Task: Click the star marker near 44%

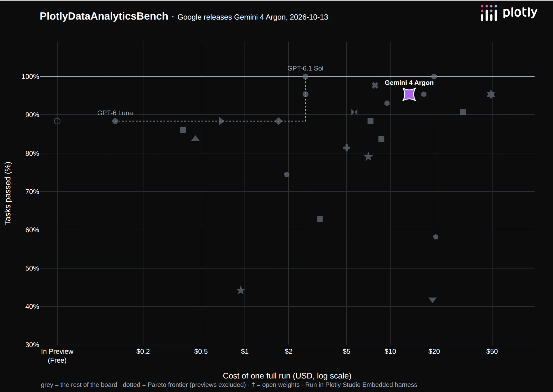Action: point(240,290)
